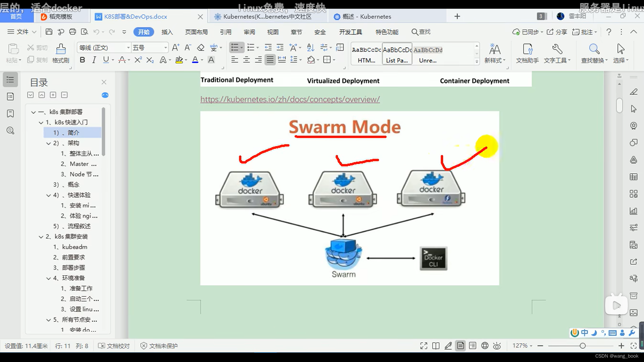Screen dimensions: 644x362
Task: Collapse the 一、k8s 集群部署 tree node
Action: point(33,112)
